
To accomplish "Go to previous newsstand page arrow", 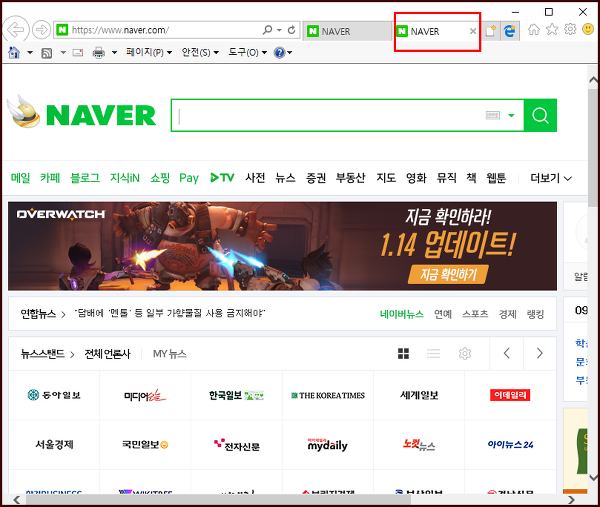I will (507, 353).
